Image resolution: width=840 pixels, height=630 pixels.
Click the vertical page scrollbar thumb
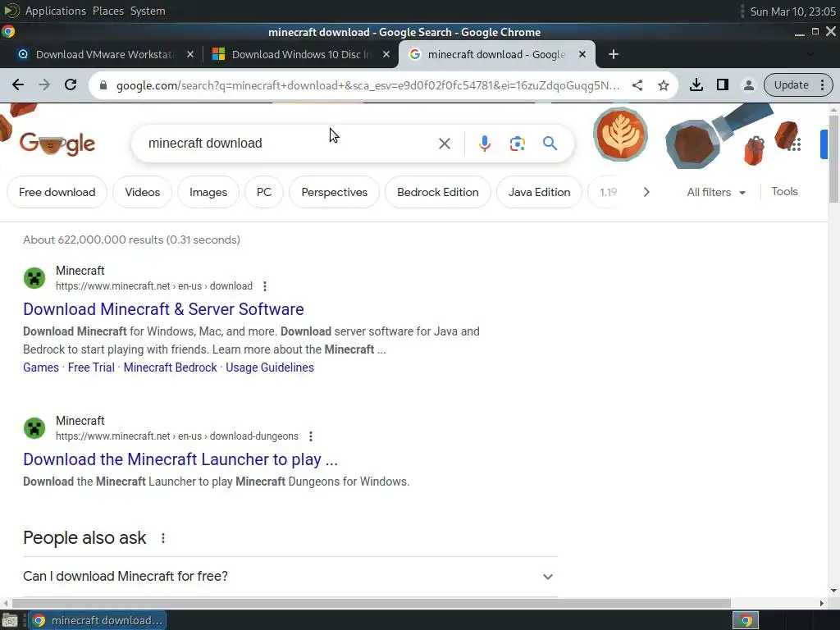(833, 157)
